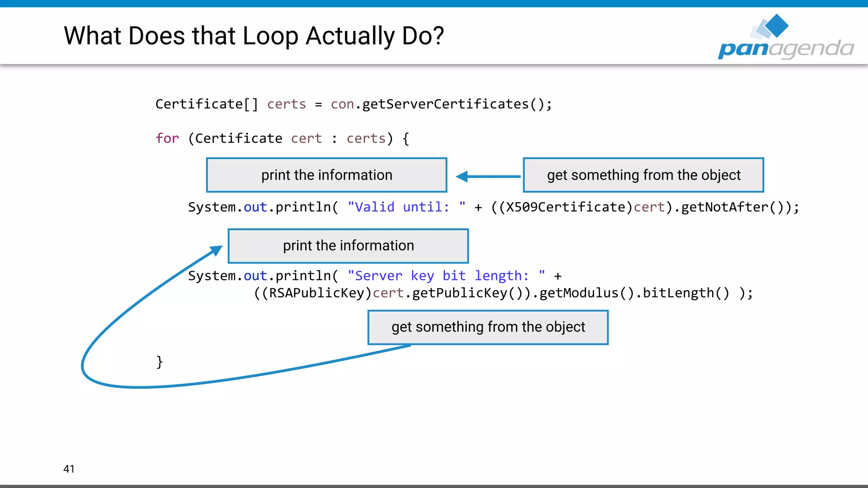Click the closing curly brace

[x=159, y=362]
